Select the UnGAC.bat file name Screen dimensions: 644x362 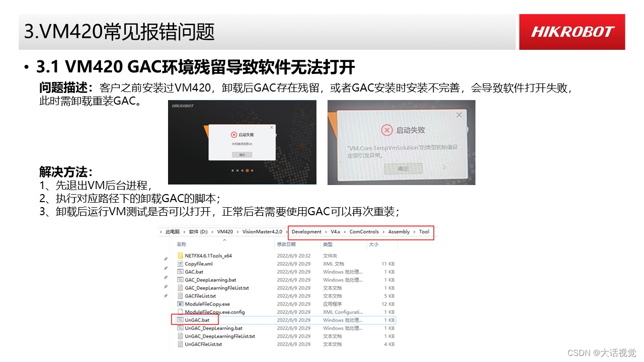tap(197, 320)
